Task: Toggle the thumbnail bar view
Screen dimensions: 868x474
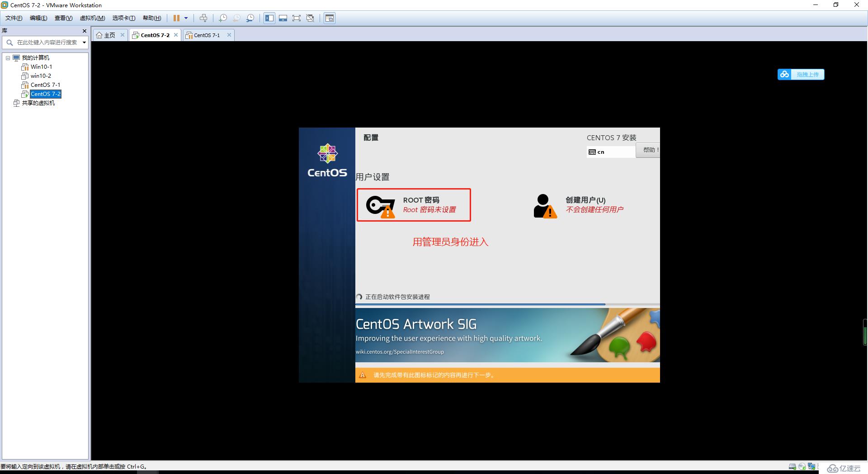Action: pos(283,18)
